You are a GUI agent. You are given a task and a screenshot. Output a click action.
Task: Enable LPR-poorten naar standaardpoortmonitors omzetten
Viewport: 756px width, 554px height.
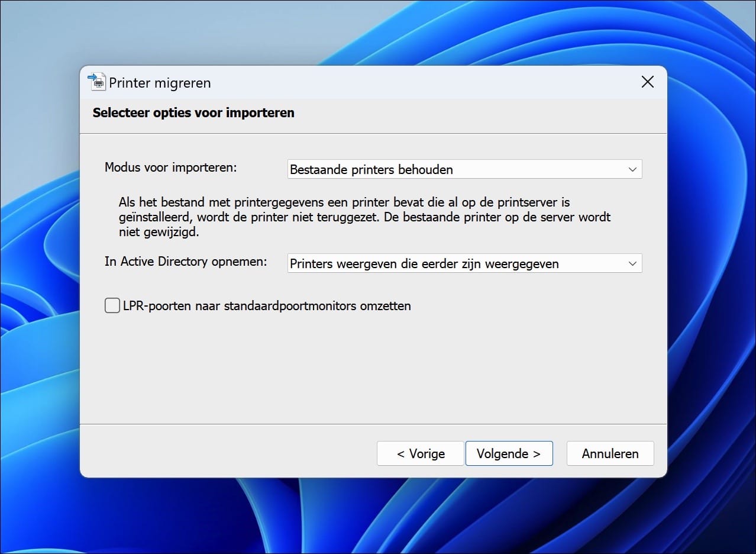point(112,305)
